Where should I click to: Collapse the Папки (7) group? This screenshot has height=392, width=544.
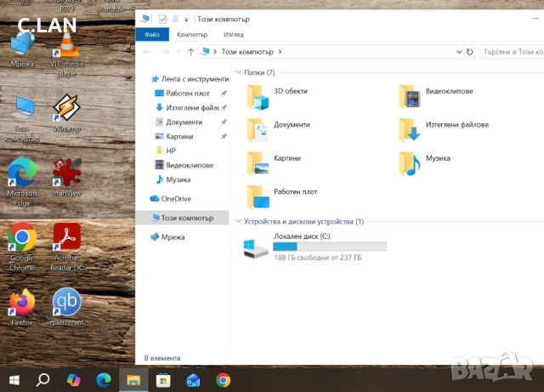[238, 72]
